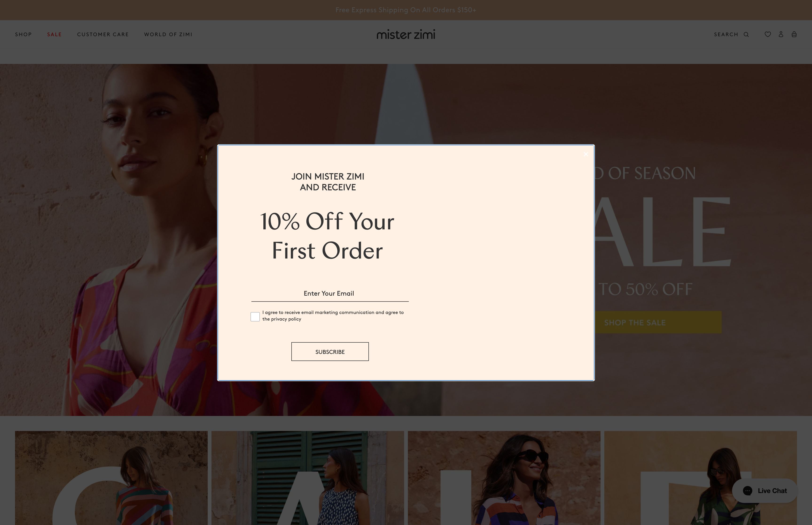The width and height of the screenshot is (812, 525).
Task: Open the SALE menu item
Action: click(55, 35)
